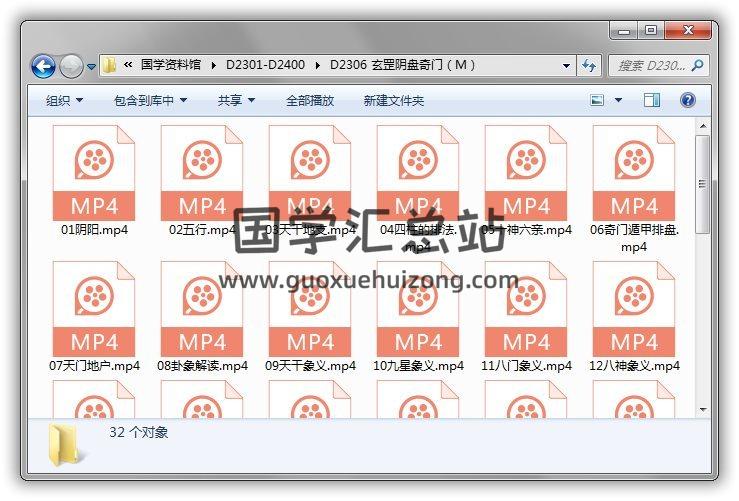Expand the address bar history dropdown

click(567, 66)
